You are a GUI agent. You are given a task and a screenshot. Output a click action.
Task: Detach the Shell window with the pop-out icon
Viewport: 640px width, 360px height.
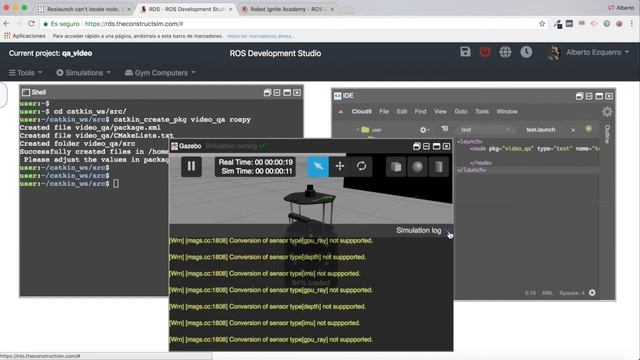[267, 93]
